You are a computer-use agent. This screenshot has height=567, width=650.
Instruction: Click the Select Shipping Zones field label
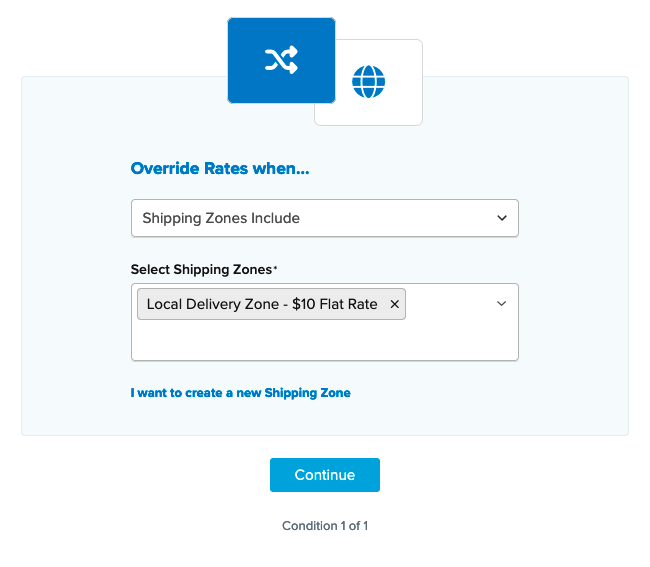200,270
